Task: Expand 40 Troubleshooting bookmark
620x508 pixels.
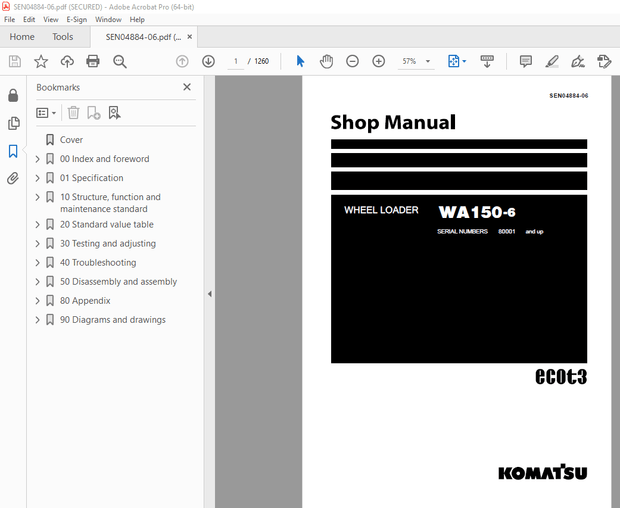Action: pyautogui.click(x=38, y=262)
